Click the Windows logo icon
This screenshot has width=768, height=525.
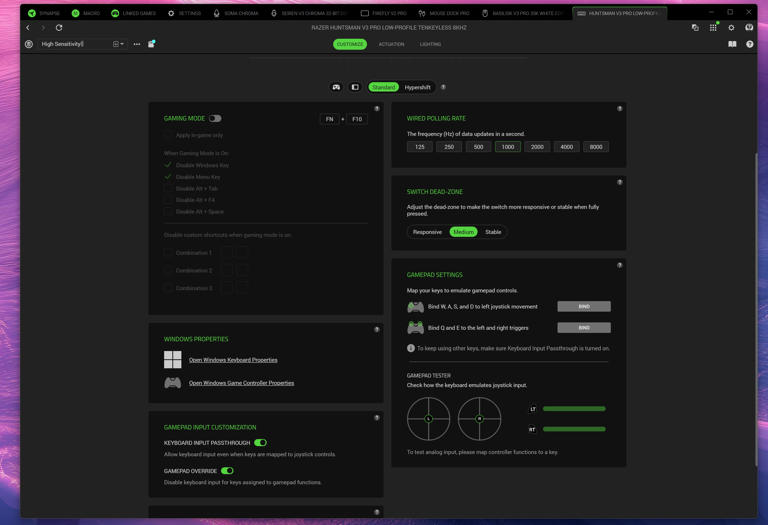coord(172,359)
